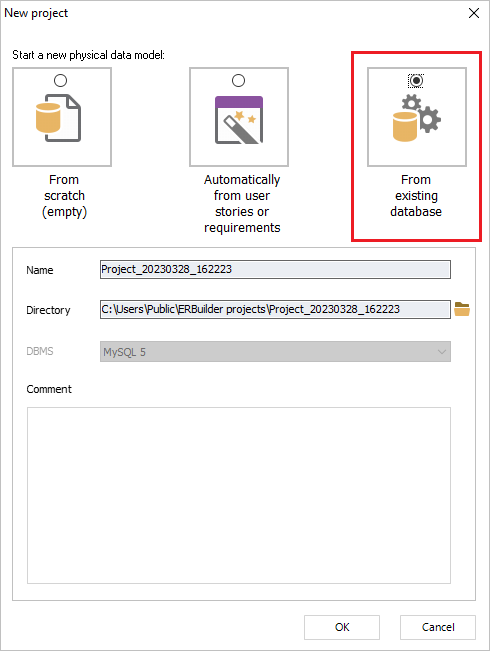This screenshot has width=491, height=653.
Task: Confirm with the OK button
Action: (x=342, y=627)
